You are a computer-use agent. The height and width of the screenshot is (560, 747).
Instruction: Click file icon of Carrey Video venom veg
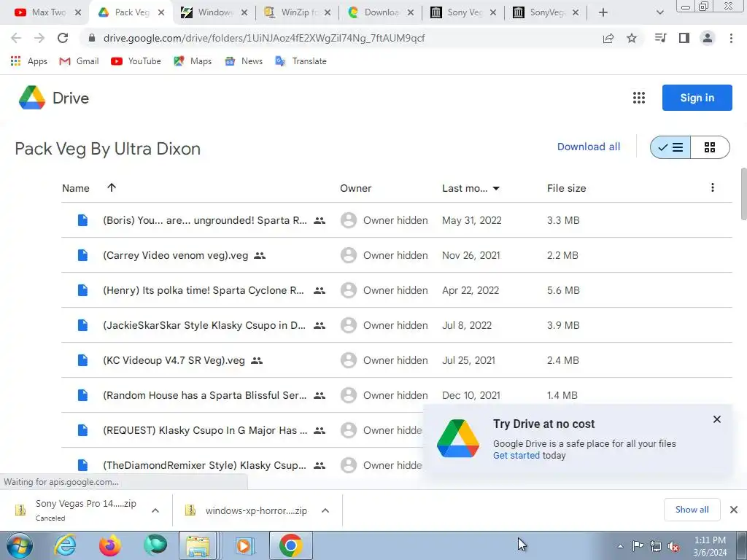coord(82,255)
